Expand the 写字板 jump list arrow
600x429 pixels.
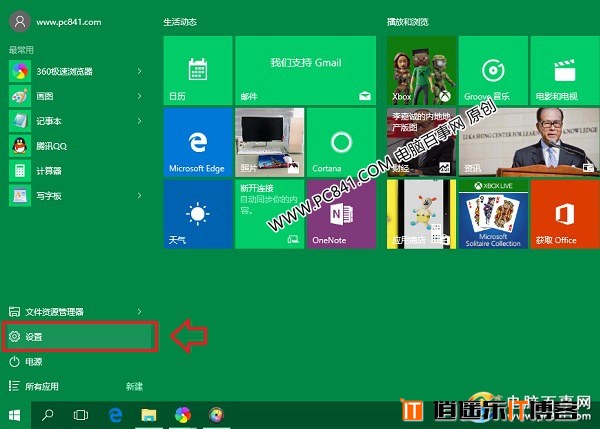pyautogui.click(x=139, y=196)
